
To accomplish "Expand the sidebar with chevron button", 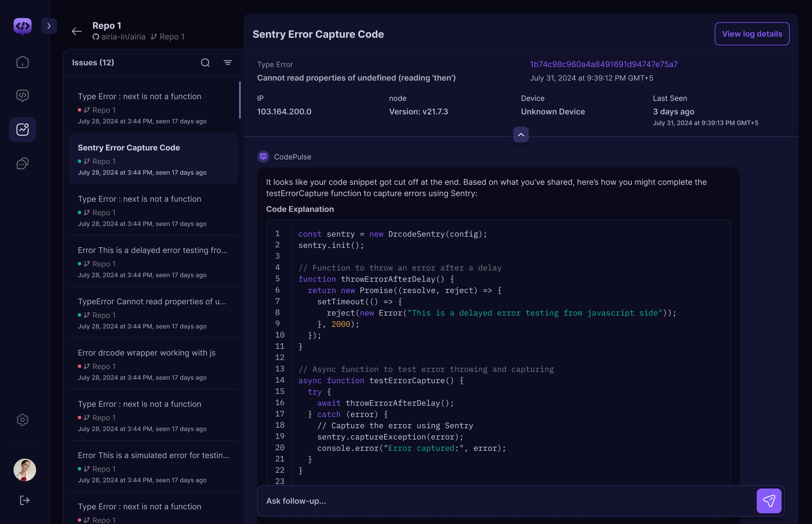I will click(49, 26).
